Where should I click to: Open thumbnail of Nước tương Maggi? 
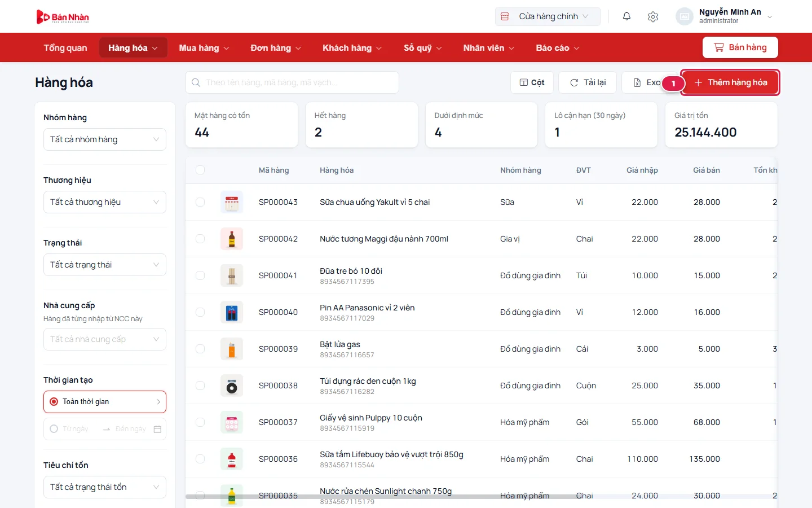232,239
